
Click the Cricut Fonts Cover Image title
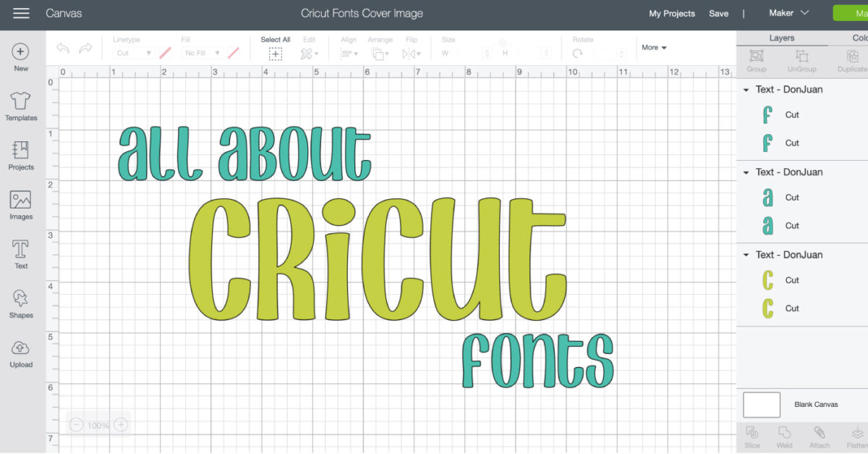(x=362, y=14)
